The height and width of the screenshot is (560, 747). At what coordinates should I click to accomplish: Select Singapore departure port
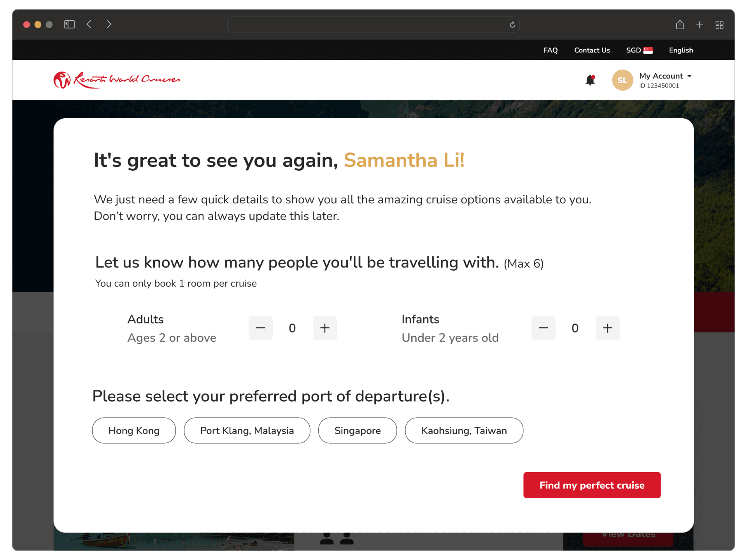(x=357, y=430)
